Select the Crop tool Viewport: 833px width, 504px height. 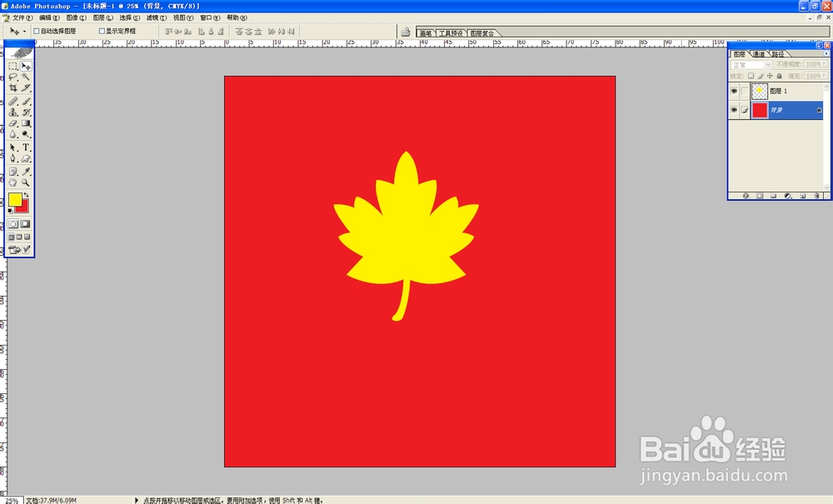(13, 87)
